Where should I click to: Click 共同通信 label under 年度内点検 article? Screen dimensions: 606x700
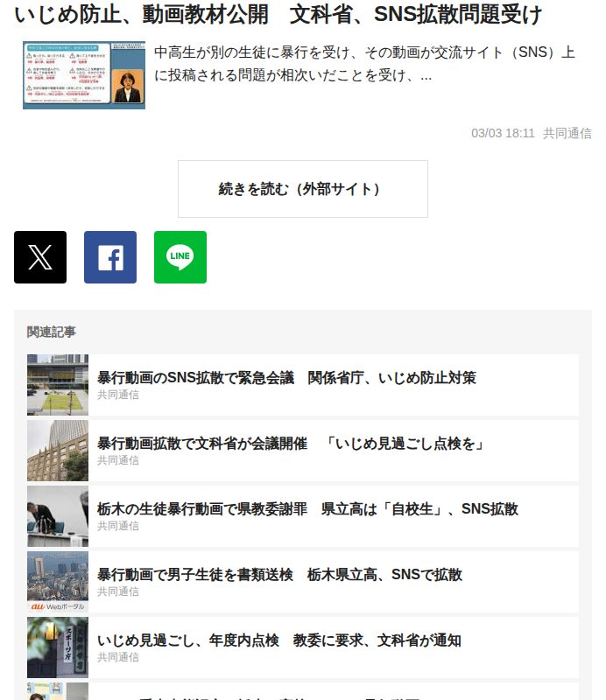pos(118,657)
